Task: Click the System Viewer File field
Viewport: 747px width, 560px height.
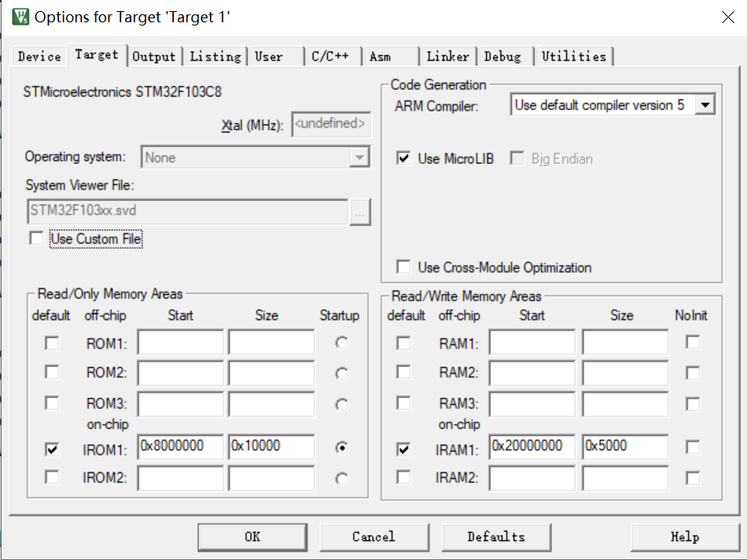Action: [x=187, y=211]
